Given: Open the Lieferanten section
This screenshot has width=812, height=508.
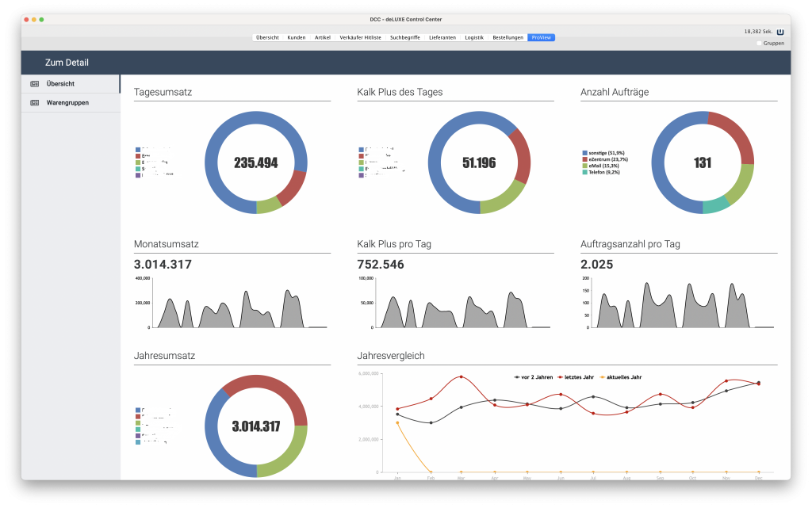Looking at the screenshot, I should coord(442,36).
